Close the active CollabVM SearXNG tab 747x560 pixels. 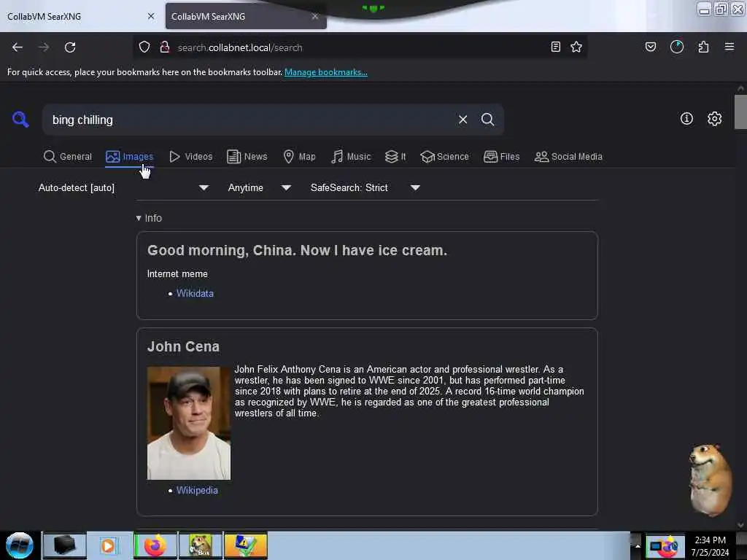point(315,16)
